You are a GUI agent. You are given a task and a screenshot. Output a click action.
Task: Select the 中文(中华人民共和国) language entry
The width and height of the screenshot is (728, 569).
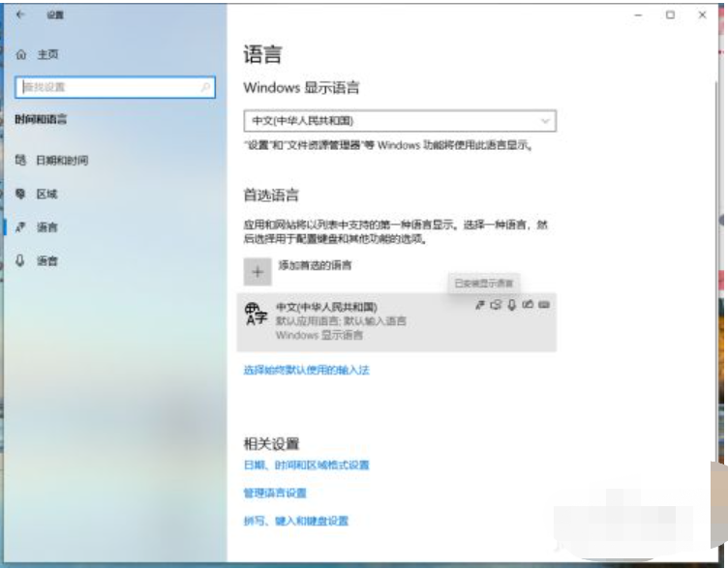click(397, 321)
